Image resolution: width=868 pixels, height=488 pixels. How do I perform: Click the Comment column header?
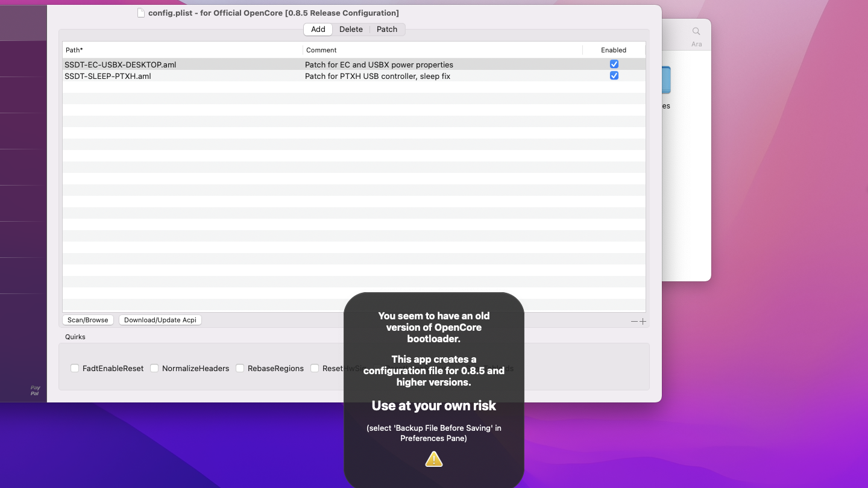pos(442,50)
